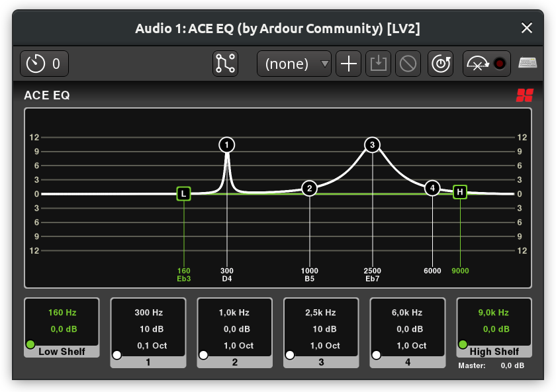Viewport: 556px width, 392px height.
Task: Click the ACE EQ title text
Action: click(47, 95)
